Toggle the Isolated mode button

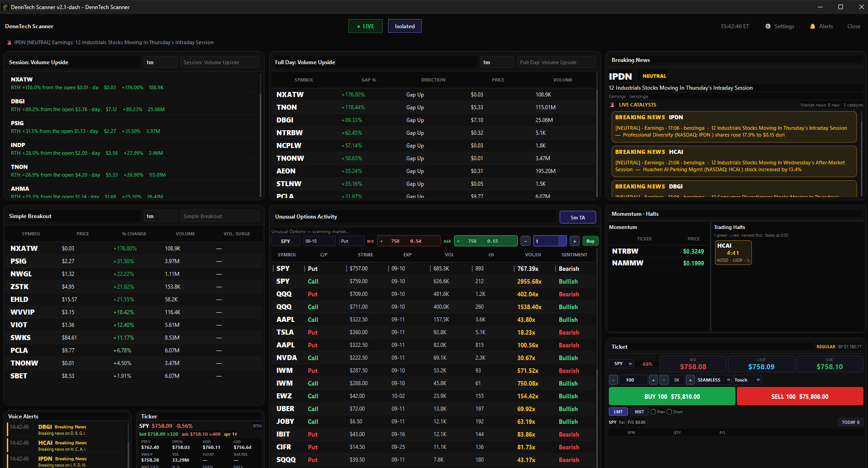pyautogui.click(x=405, y=26)
